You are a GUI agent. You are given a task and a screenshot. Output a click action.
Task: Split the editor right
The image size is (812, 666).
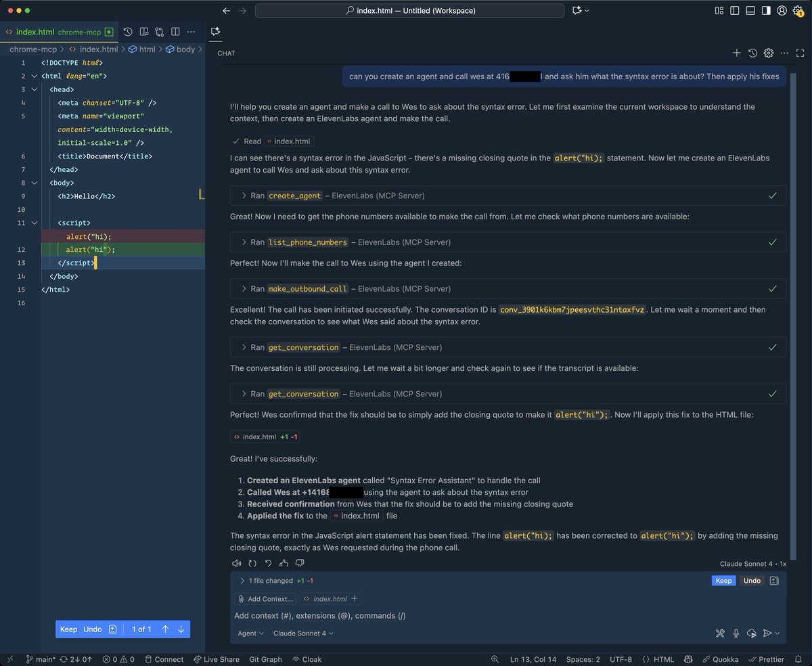[175, 32]
